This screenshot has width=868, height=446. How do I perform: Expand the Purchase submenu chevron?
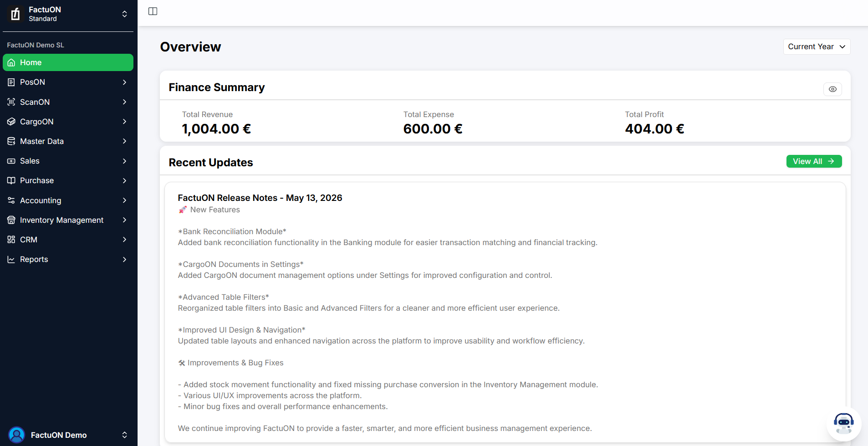(124, 180)
